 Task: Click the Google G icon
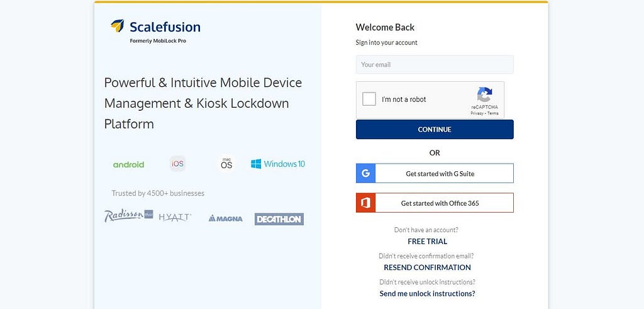365,174
